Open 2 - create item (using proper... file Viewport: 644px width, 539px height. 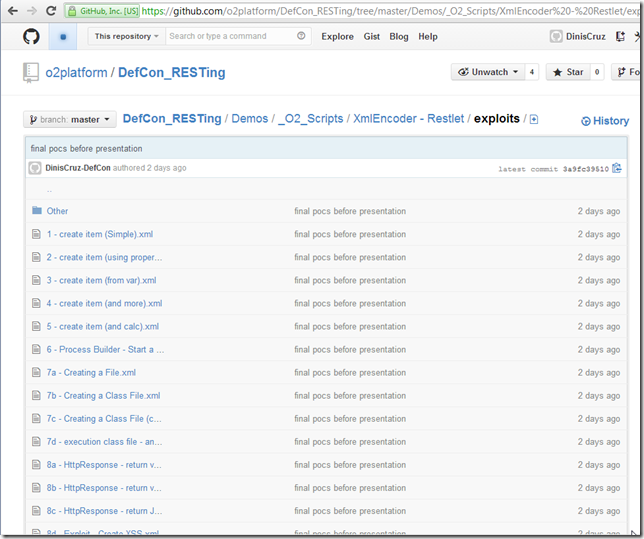pyautogui.click(x=104, y=258)
